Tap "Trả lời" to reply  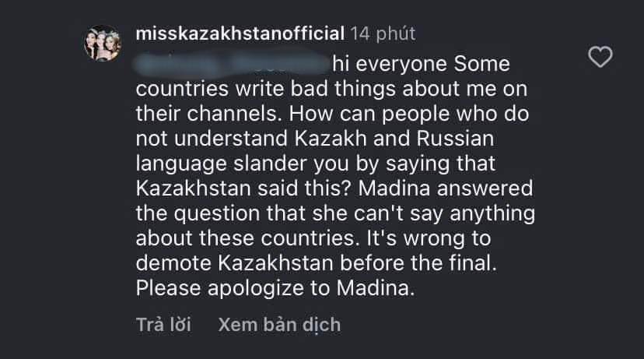pyautogui.click(x=163, y=324)
